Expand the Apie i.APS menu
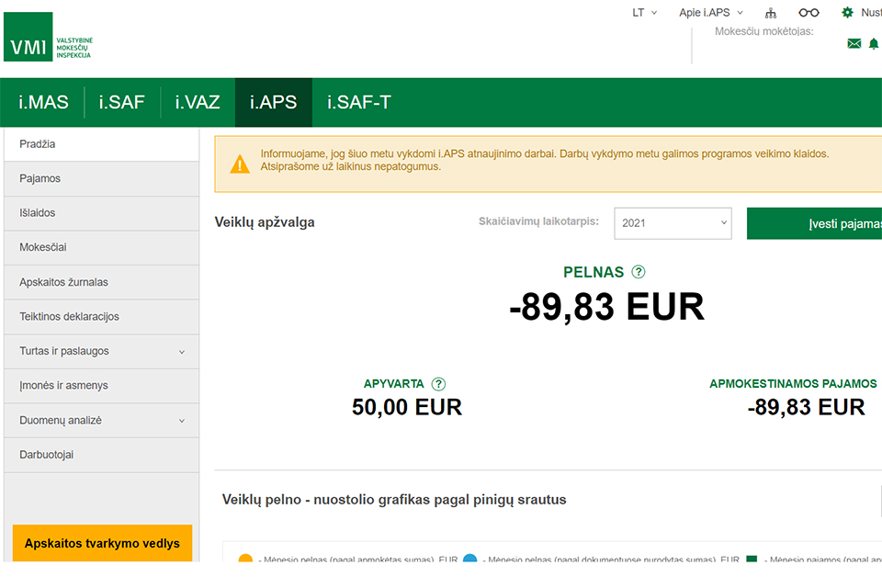 click(710, 13)
